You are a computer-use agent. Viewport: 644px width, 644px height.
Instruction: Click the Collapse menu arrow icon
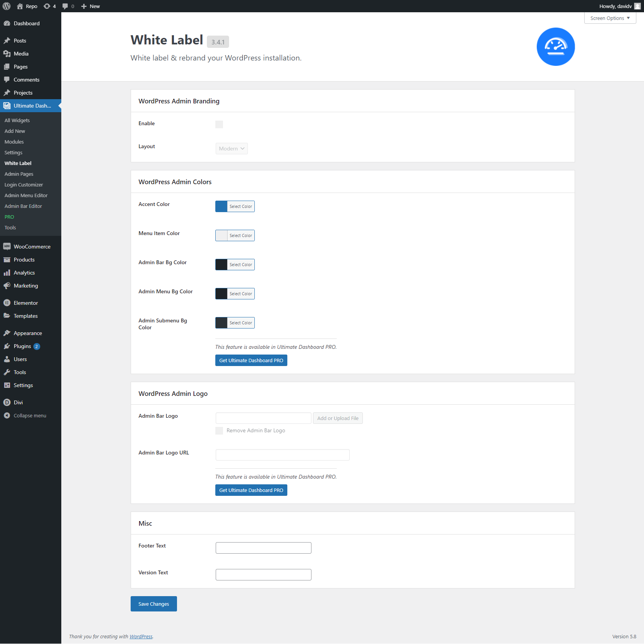(x=7, y=415)
